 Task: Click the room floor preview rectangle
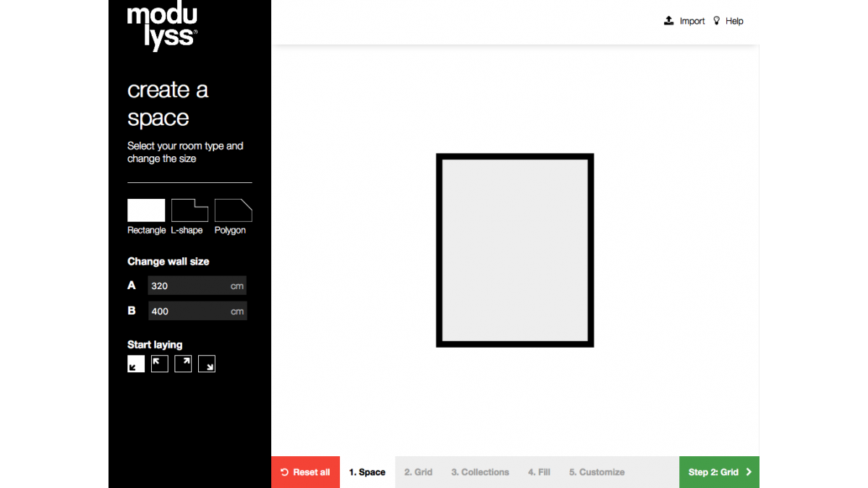[x=515, y=250]
